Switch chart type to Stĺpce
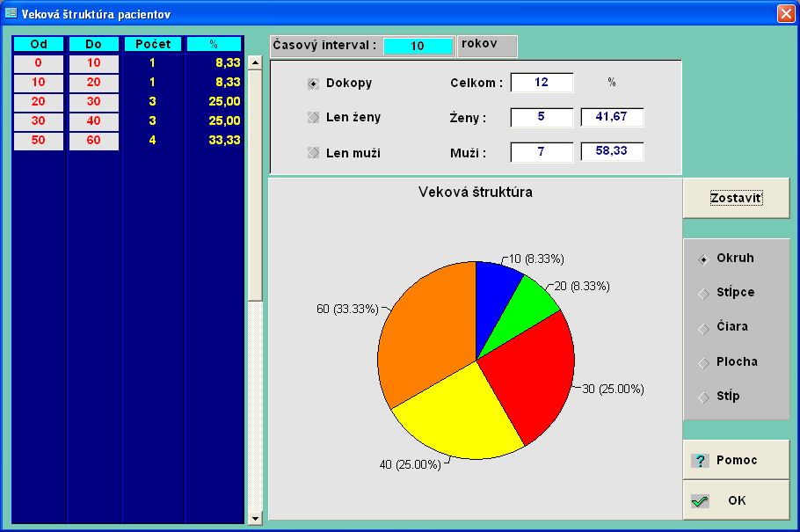The image size is (800, 532). click(703, 293)
